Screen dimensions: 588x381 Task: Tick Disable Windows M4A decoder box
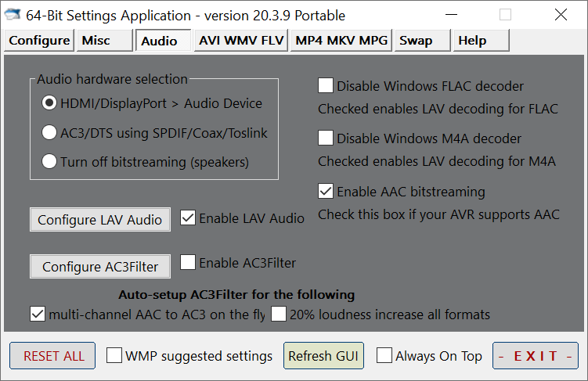tap(326, 138)
